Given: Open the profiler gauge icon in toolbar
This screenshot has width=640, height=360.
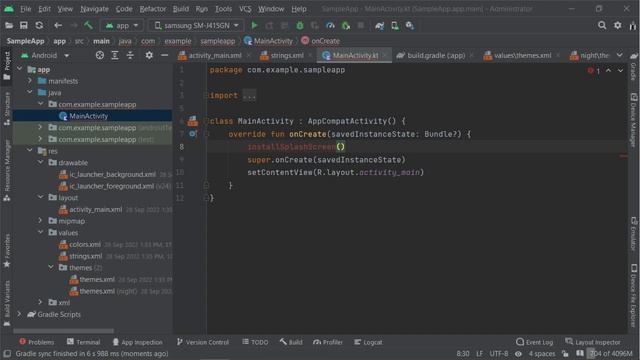Looking at the screenshot, I should (x=330, y=25).
